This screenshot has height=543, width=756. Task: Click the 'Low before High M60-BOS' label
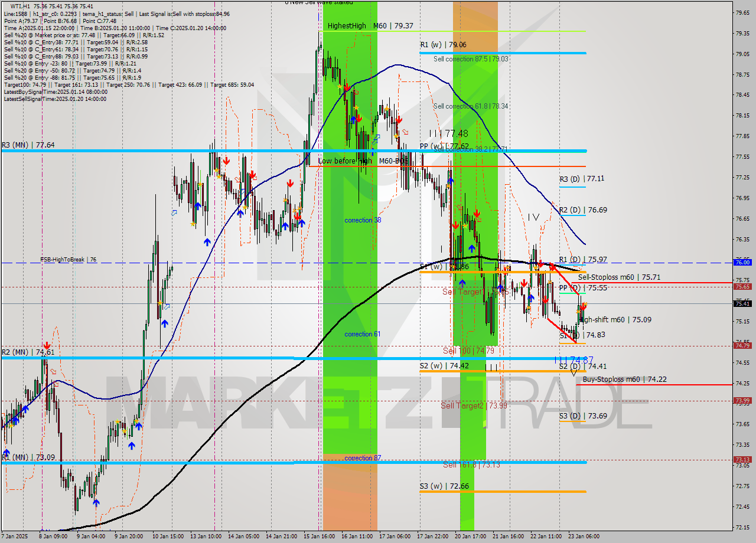click(x=363, y=161)
